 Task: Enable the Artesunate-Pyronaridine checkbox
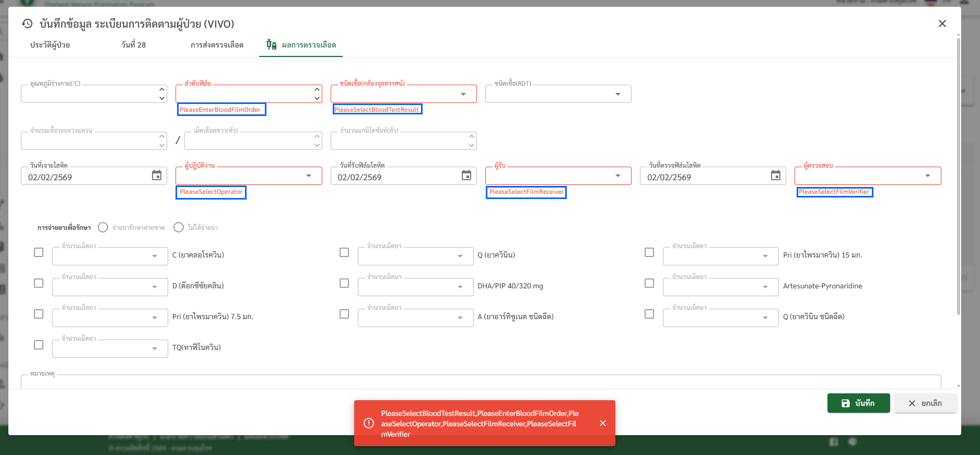coord(649,283)
